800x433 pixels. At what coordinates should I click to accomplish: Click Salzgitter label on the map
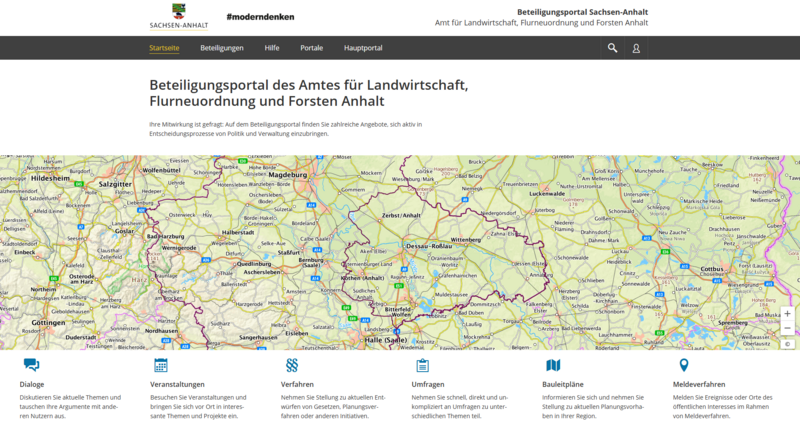coord(115,184)
